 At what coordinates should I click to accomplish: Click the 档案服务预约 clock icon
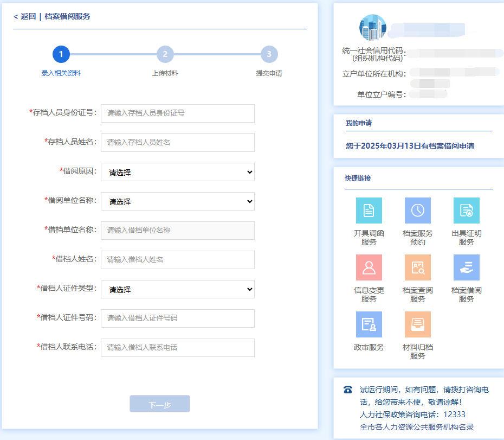(x=417, y=211)
